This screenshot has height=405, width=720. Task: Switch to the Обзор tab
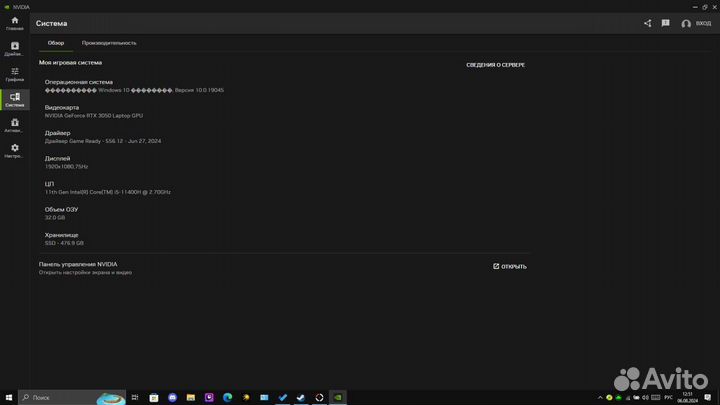click(56, 43)
